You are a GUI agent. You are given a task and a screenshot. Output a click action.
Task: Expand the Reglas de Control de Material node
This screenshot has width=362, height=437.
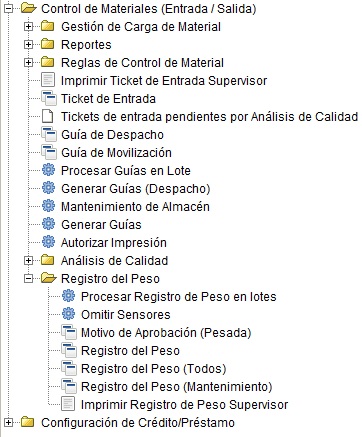click(x=29, y=62)
